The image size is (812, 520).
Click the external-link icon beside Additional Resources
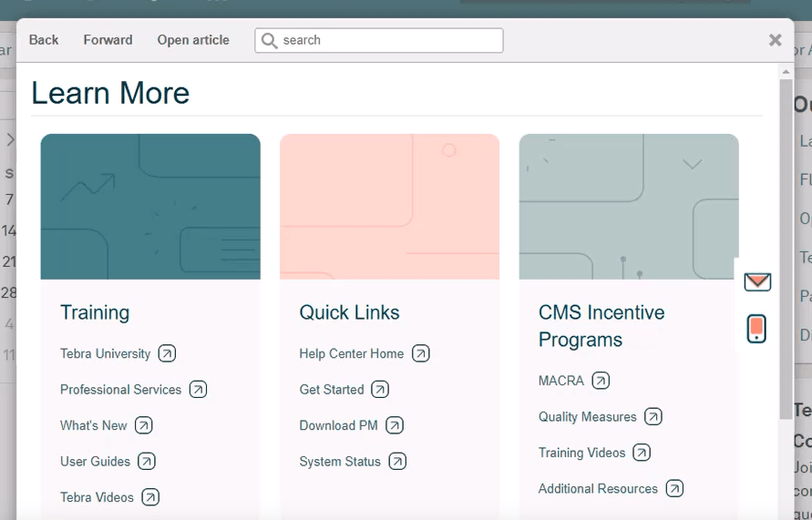[674, 488]
